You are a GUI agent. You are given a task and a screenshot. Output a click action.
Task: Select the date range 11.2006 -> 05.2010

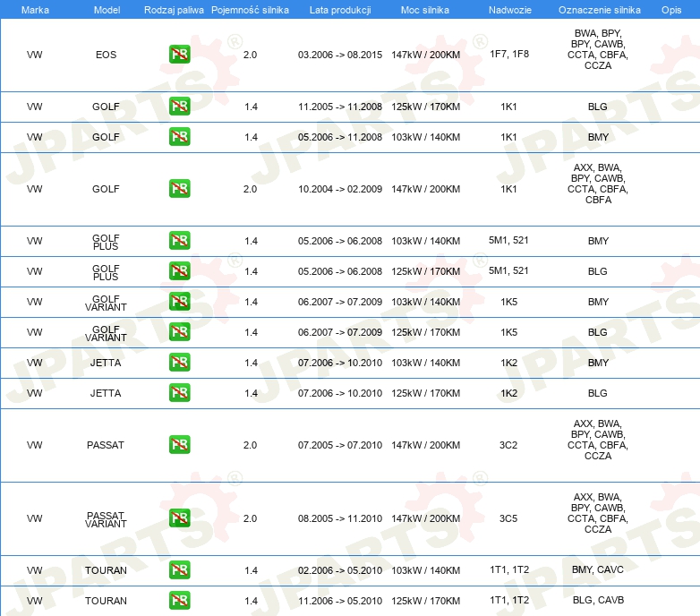pyautogui.click(x=340, y=601)
